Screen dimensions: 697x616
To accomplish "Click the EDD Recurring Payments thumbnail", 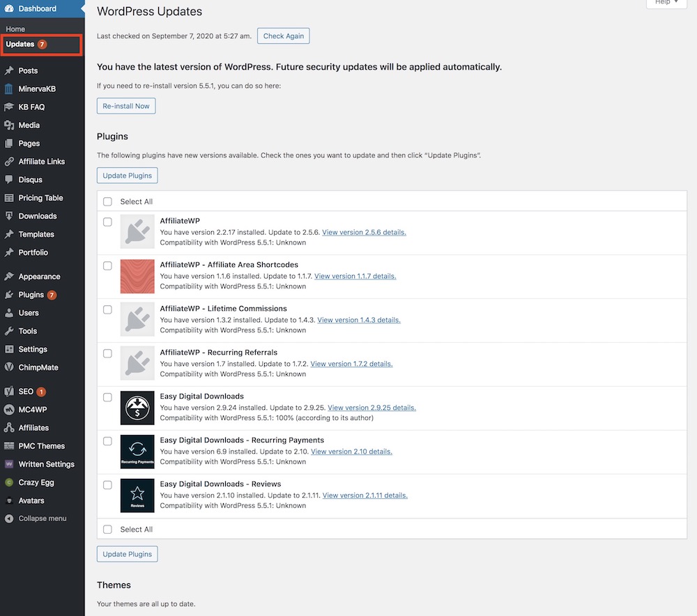I will (x=137, y=452).
